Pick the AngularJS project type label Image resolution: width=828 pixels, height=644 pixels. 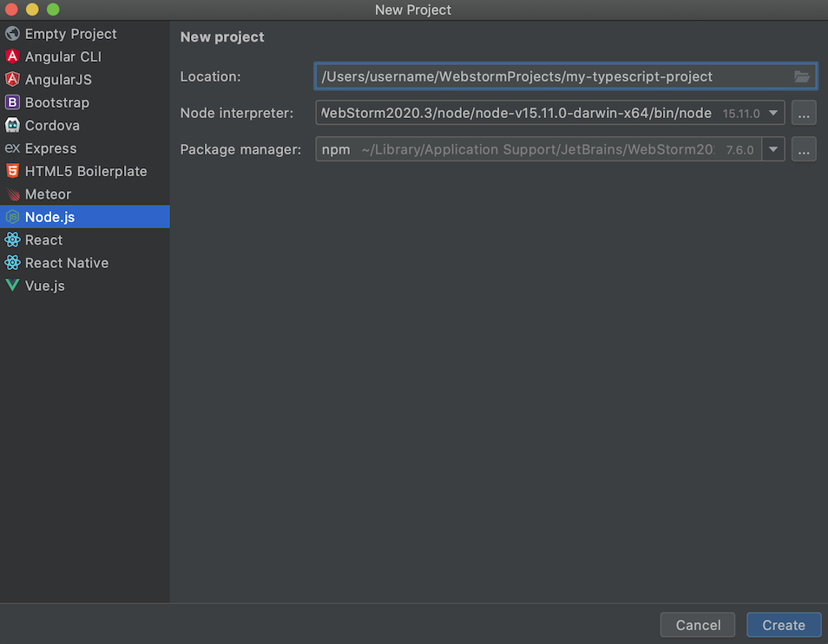(59, 80)
